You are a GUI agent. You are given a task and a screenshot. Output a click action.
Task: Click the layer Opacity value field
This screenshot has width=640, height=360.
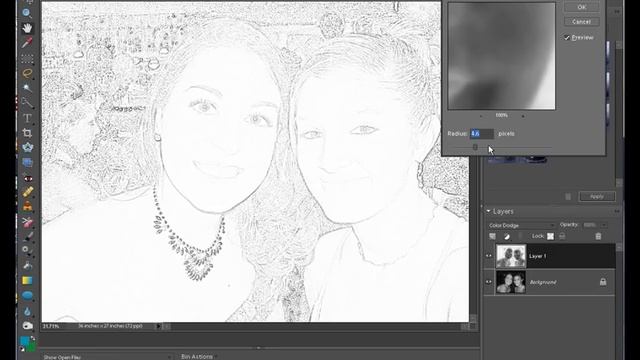pyautogui.click(x=589, y=225)
